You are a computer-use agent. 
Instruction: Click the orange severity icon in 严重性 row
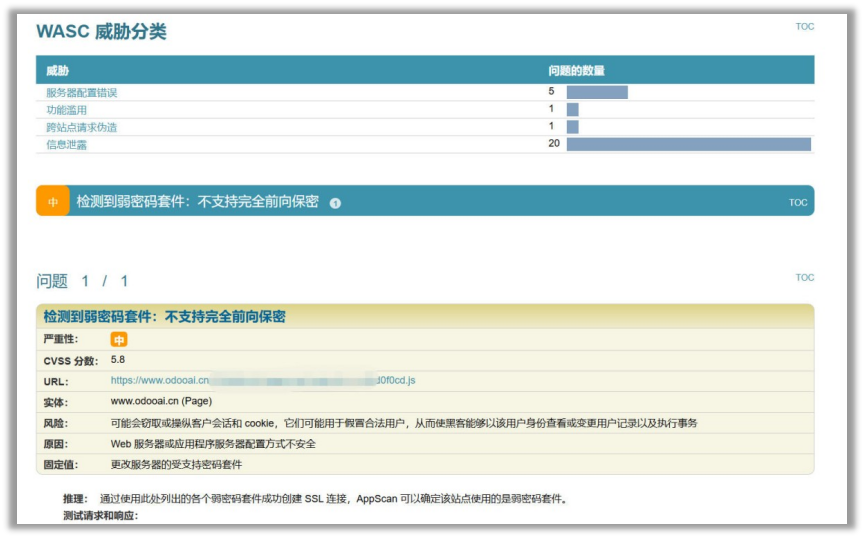click(119, 340)
